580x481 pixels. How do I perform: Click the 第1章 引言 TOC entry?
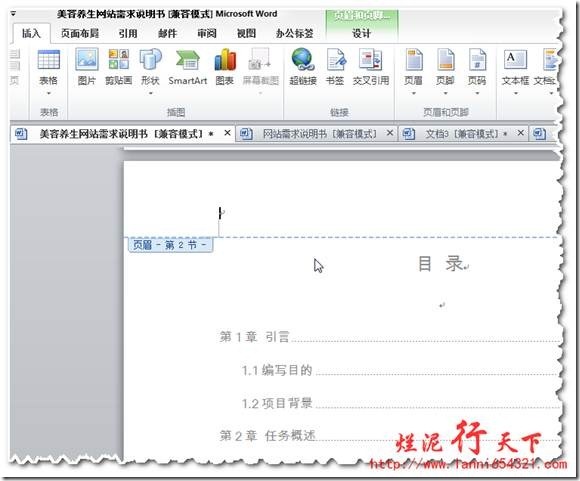point(254,337)
